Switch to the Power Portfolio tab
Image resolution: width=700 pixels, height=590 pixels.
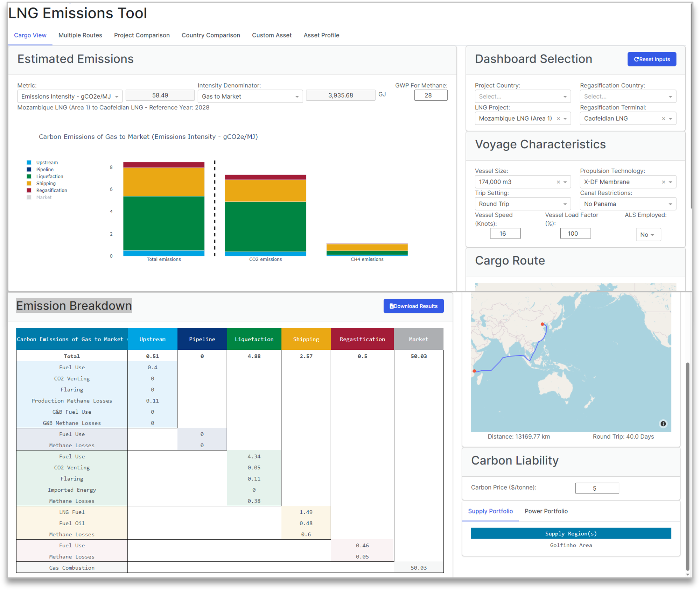pyautogui.click(x=546, y=511)
